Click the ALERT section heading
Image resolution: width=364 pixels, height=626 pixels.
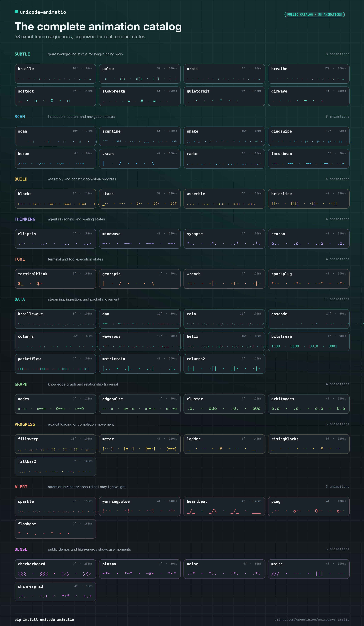[21, 487]
